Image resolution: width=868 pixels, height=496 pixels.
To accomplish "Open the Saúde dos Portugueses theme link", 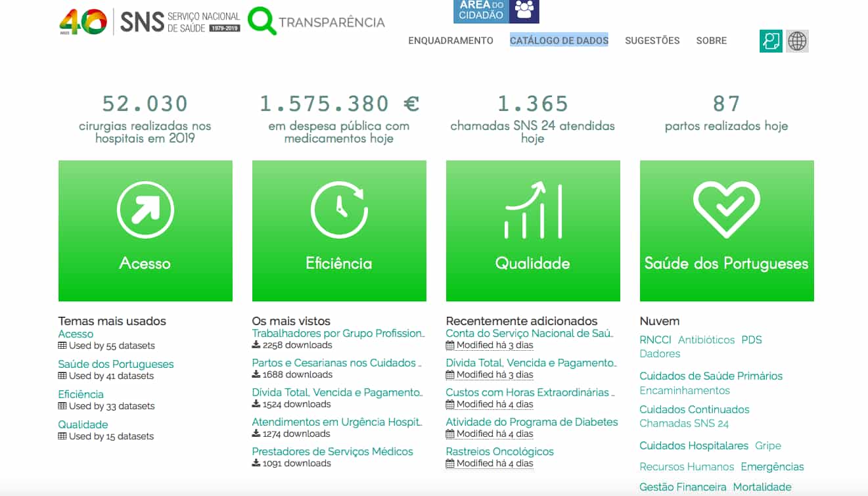I will [116, 364].
